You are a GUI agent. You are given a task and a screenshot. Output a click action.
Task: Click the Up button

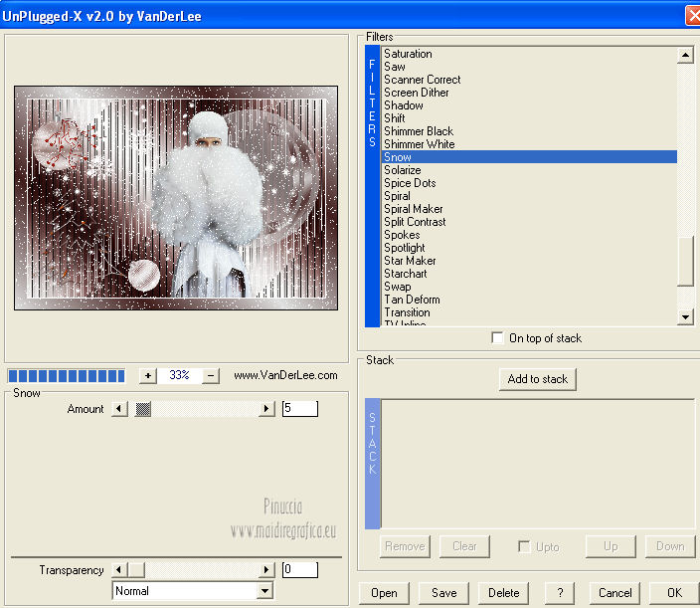point(611,546)
